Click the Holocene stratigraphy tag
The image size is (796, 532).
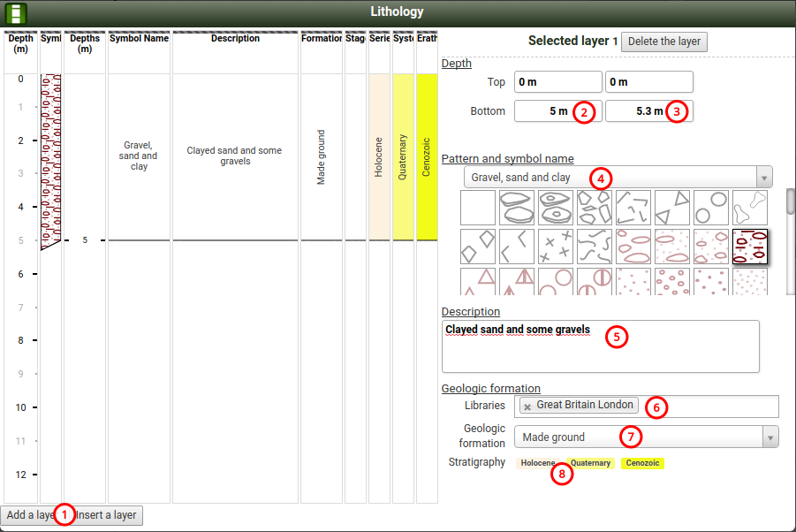pos(537,463)
